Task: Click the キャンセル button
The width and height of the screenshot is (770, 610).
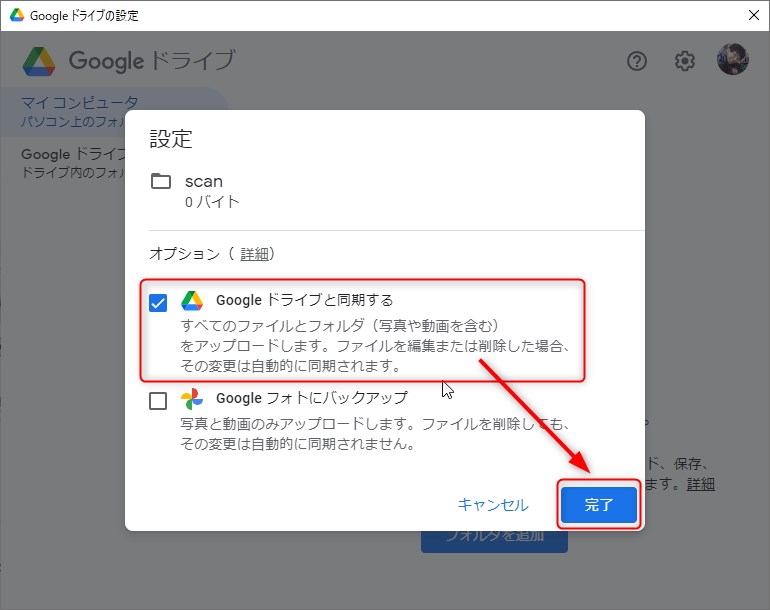Action: click(492, 505)
